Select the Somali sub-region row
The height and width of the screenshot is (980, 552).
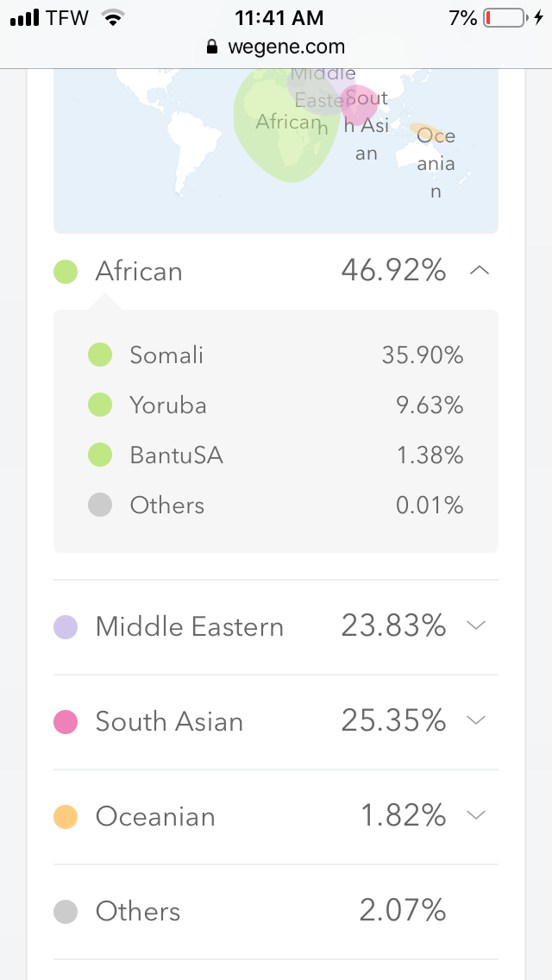pyautogui.click(x=276, y=355)
